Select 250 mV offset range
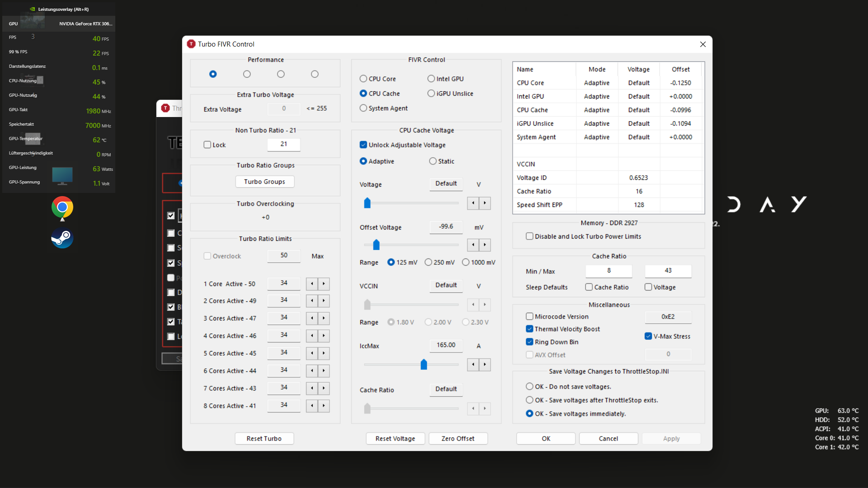This screenshot has width=868, height=488. pos(428,263)
